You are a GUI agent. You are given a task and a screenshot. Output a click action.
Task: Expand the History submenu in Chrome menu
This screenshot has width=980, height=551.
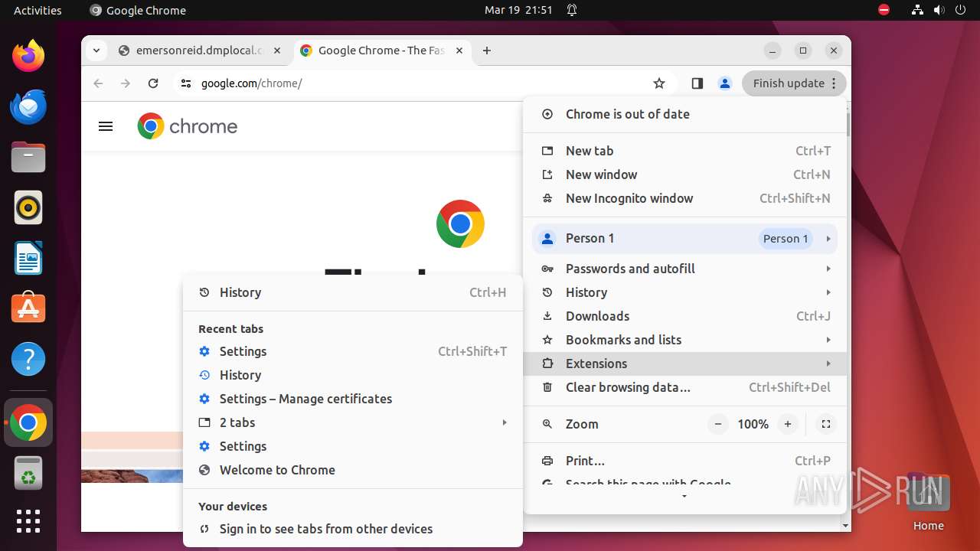point(685,292)
